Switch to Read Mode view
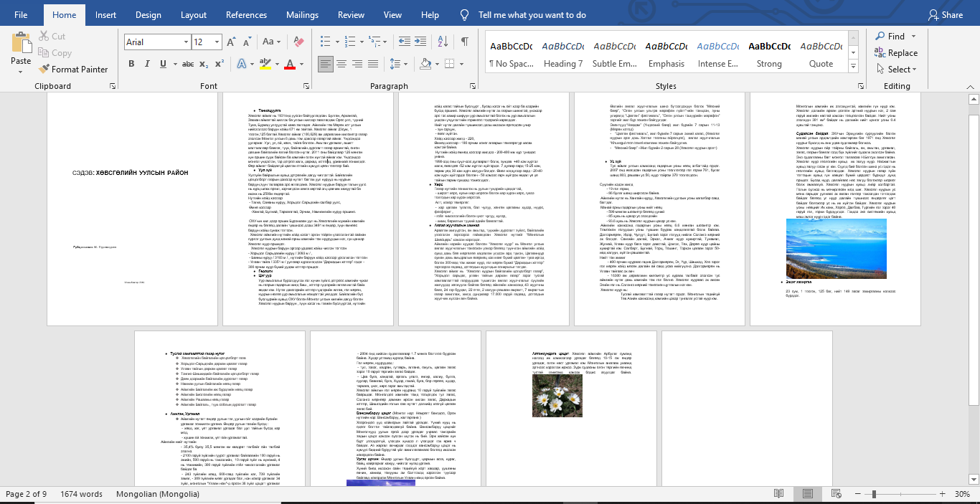Screen dimensions: 980x504 click(x=778, y=494)
